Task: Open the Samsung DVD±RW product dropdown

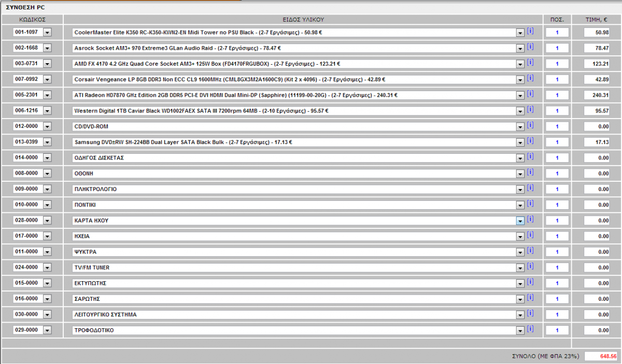Action: point(520,142)
